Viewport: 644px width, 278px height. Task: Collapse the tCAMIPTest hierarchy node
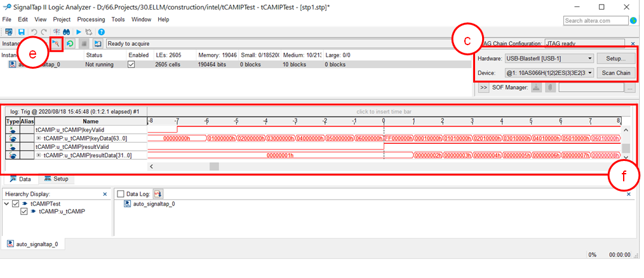[x=6, y=204]
